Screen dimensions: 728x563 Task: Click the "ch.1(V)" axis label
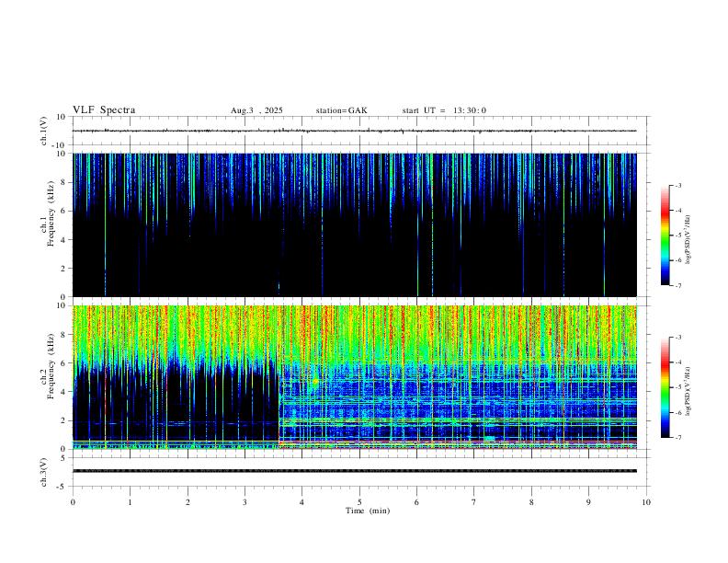pyautogui.click(x=44, y=131)
